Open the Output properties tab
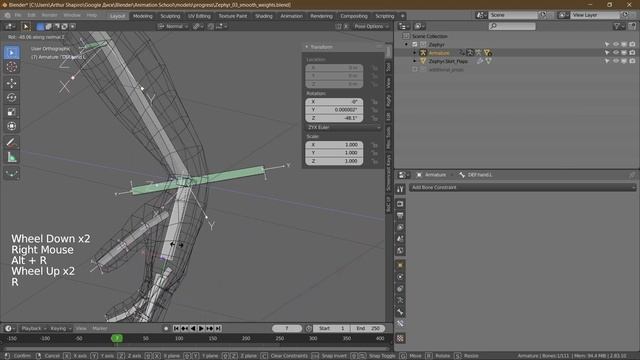 (x=400, y=216)
